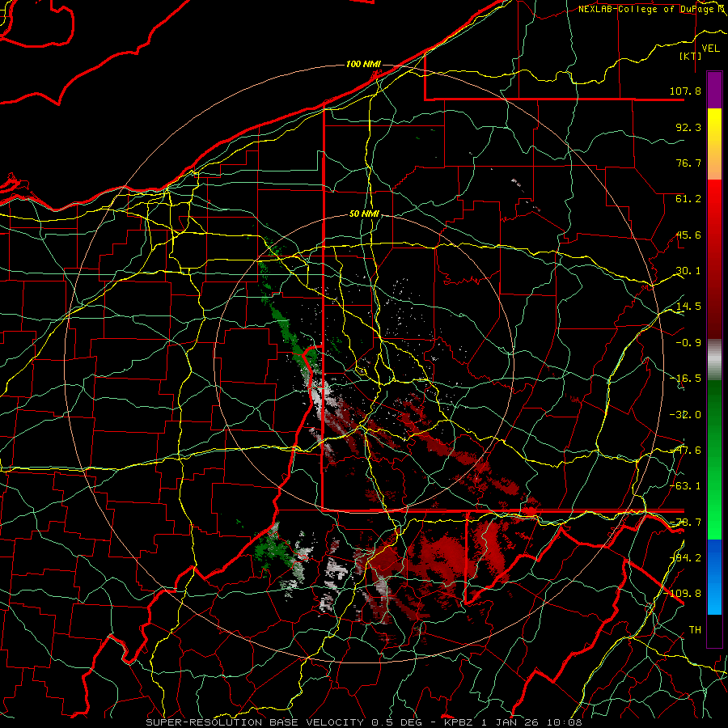Click the -109.8 velocity scale value
The image size is (728, 728).
click(683, 594)
